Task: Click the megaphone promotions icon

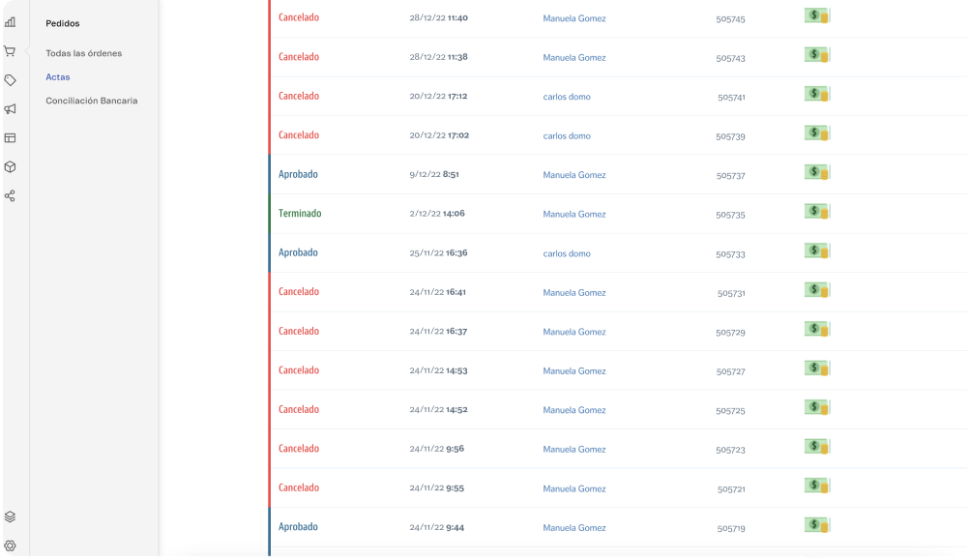Action: 10,109
